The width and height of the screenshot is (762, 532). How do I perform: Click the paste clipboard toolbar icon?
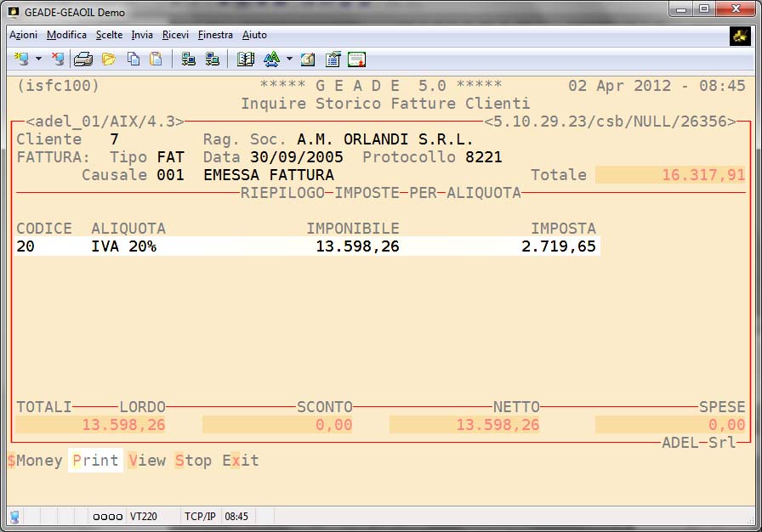(156, 59)
